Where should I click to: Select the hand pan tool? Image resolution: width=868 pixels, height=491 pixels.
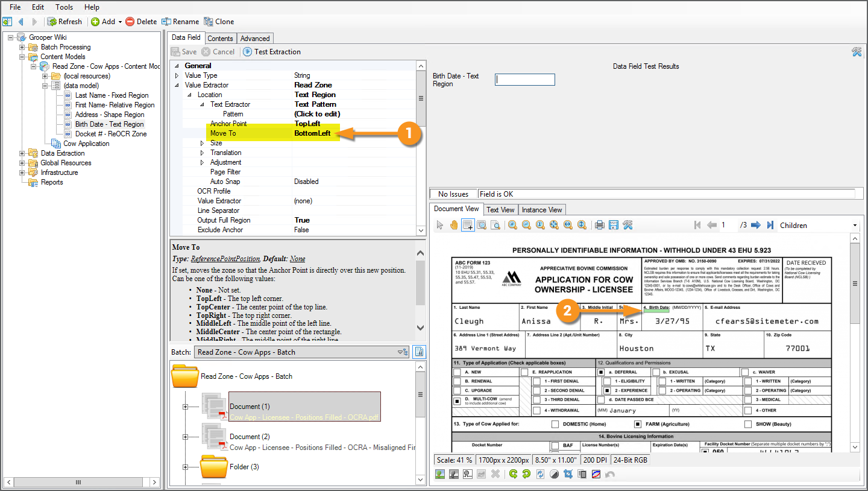[453, 225]
